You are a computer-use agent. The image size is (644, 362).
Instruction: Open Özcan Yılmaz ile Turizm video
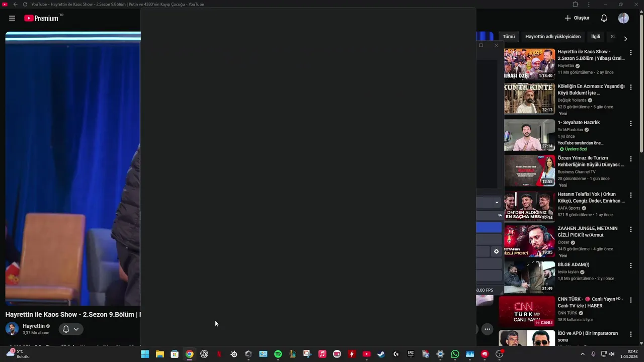(591, 161)
